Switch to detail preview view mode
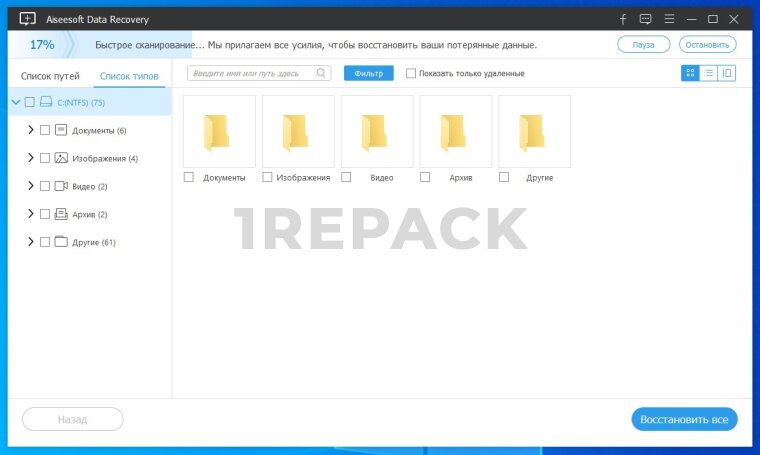The height and width of the screenshot is (455, 760). click(x=727, y=73)
